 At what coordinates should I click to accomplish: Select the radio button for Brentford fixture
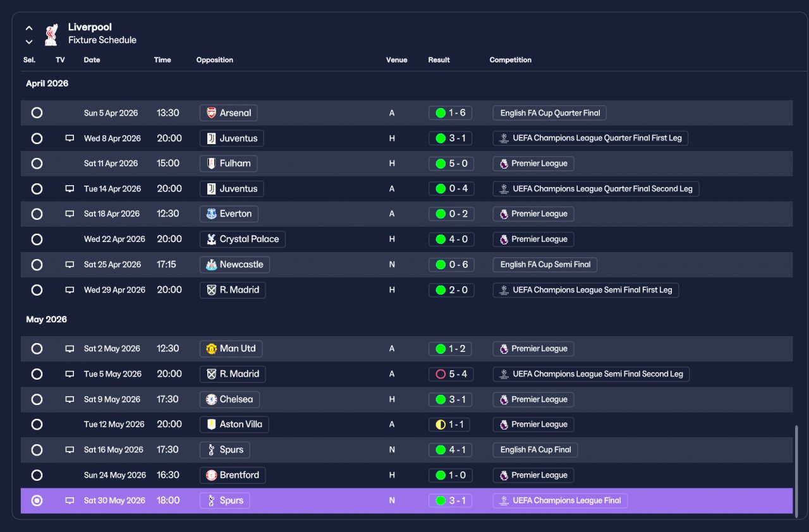[x=37, y=475]
